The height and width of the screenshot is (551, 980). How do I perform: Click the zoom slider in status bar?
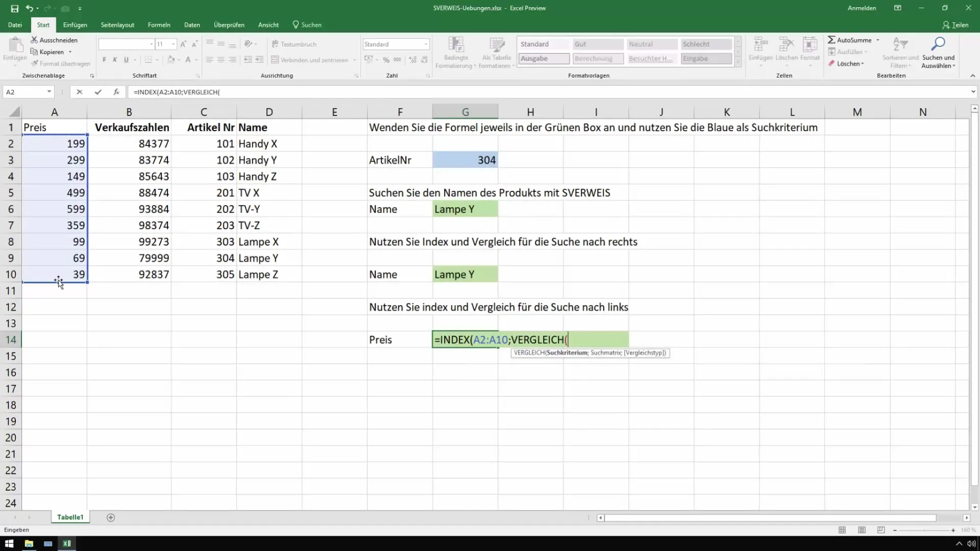(924, 530)
